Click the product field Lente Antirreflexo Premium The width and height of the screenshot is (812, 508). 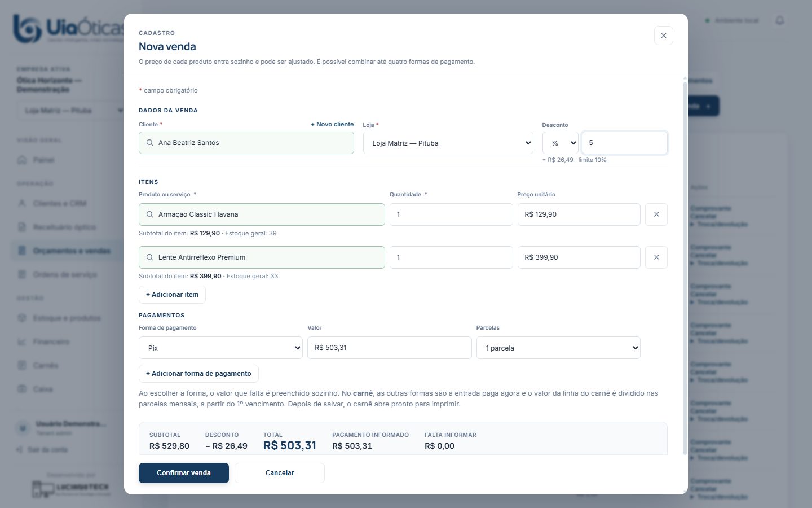point(262,257)
